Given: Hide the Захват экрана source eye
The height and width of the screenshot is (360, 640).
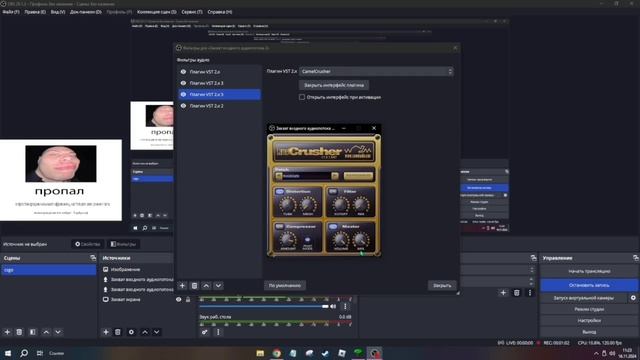Looking at the screenshot, I should [x=178, y=299].
